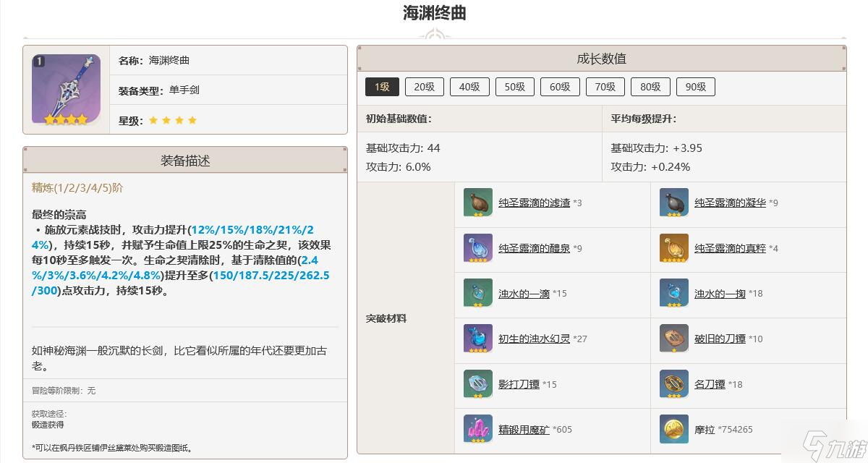Click the 浊水的一掬 material icon
Screen dimensions: 868x463
674,293
